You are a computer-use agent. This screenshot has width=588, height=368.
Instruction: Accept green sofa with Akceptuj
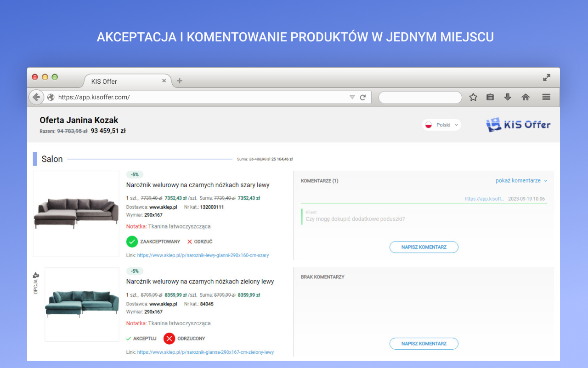pyautogui.click(x=141, y=339)
